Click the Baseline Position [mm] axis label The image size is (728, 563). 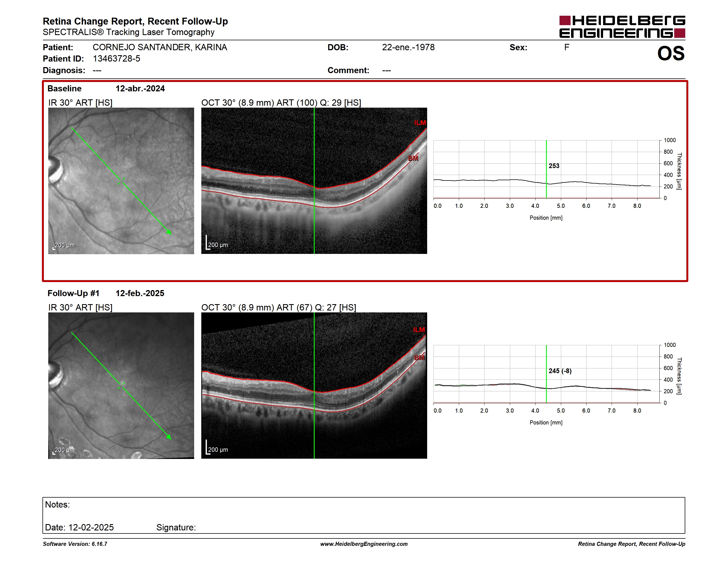(546, 218)
